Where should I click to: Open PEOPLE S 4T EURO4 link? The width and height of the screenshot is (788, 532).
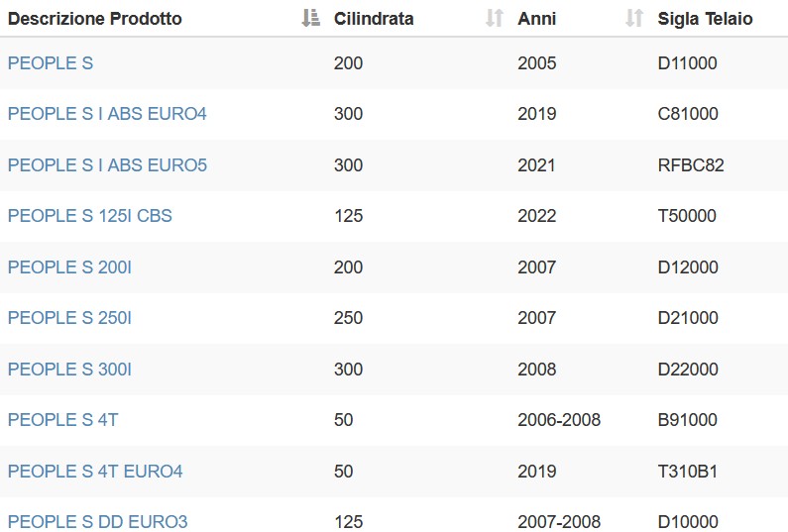point(95,472)
